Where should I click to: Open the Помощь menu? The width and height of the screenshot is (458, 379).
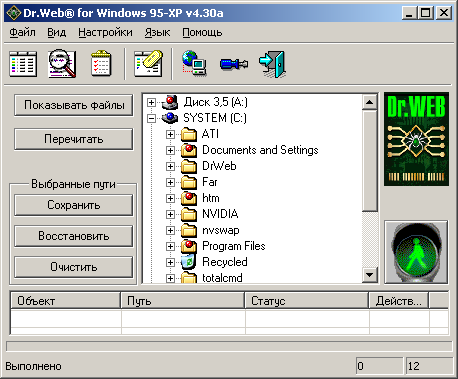[202, 33]
